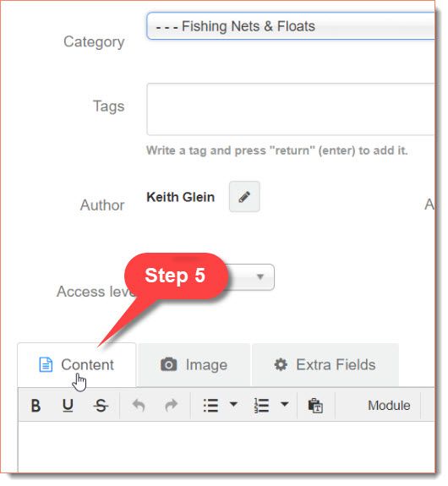Open bullet list style dropdown arrow

(234, 404)
